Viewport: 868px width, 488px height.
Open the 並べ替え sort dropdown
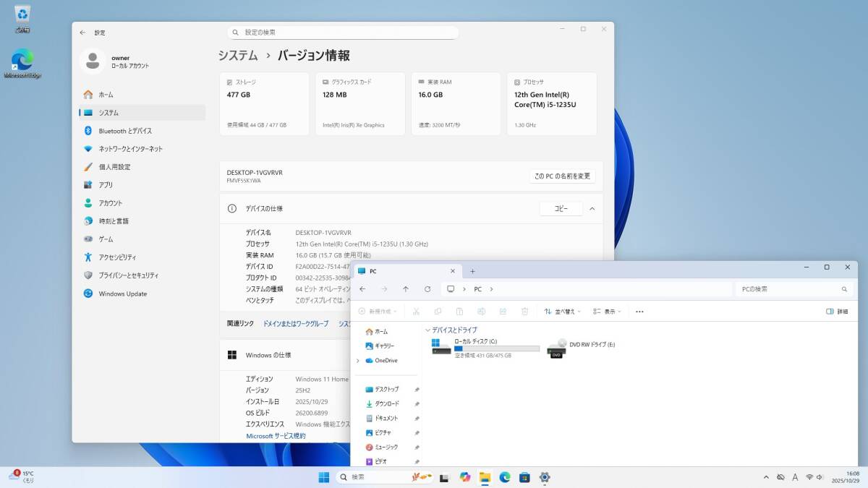point(564,311)
